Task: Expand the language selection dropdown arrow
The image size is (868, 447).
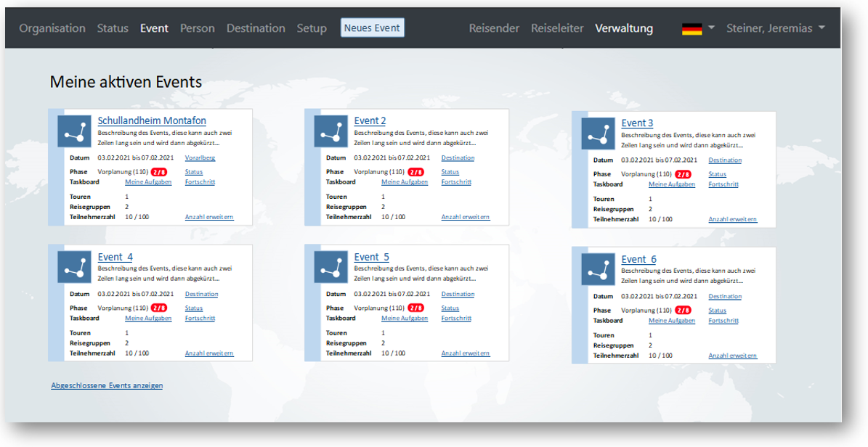Action: [x=711, y=28]
